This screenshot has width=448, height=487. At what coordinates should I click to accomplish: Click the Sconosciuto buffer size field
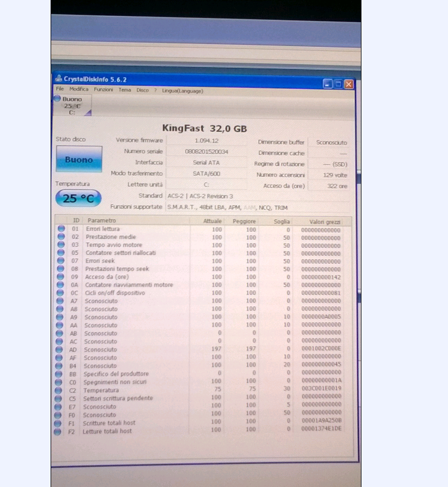pyautogui.click(x=328, y=142)
